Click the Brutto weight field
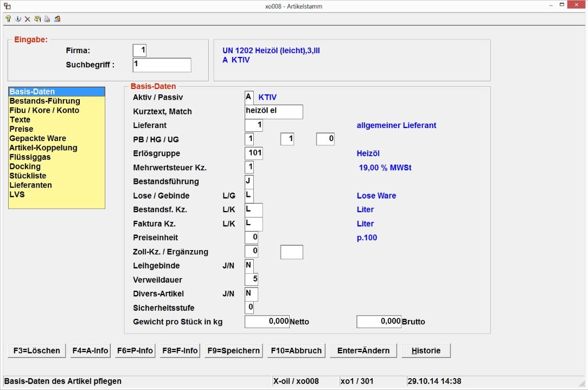588x390 pixels. click(x=379, y=322)
